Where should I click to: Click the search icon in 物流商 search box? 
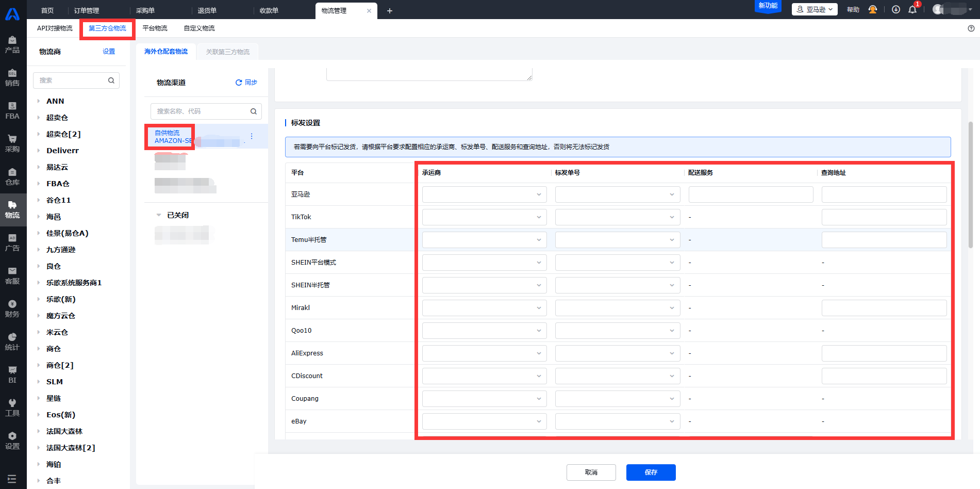pos(111,80)
